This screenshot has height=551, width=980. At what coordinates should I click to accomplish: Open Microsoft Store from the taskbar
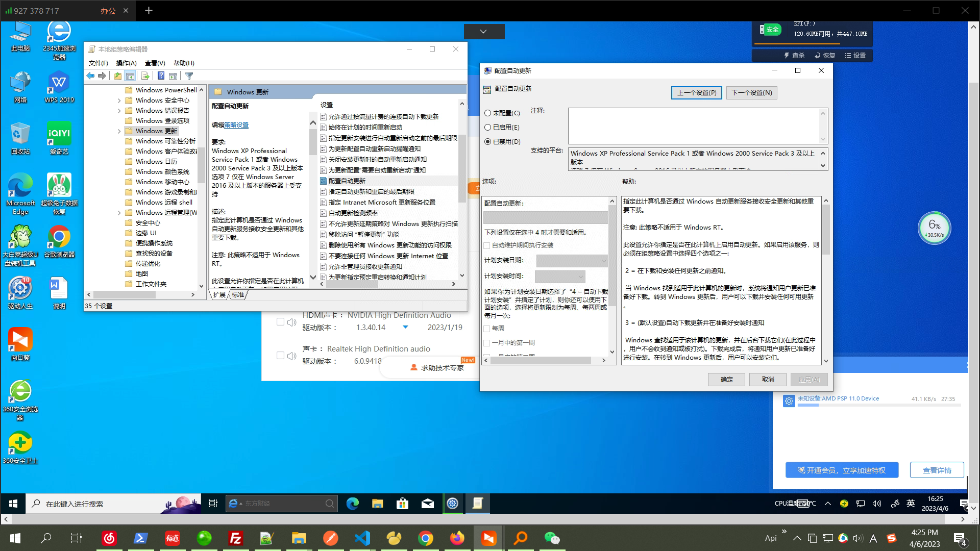pyautogui.click(x=402, y=504)
